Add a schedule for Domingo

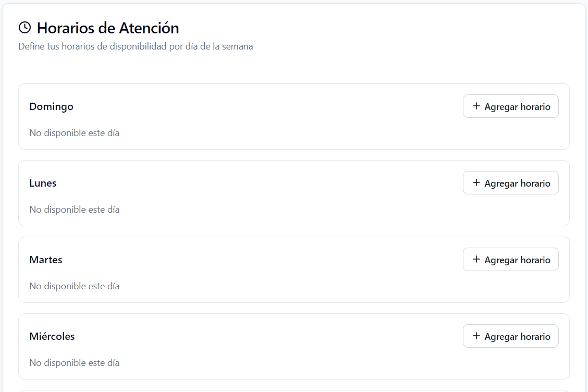[x=510, y=106]
